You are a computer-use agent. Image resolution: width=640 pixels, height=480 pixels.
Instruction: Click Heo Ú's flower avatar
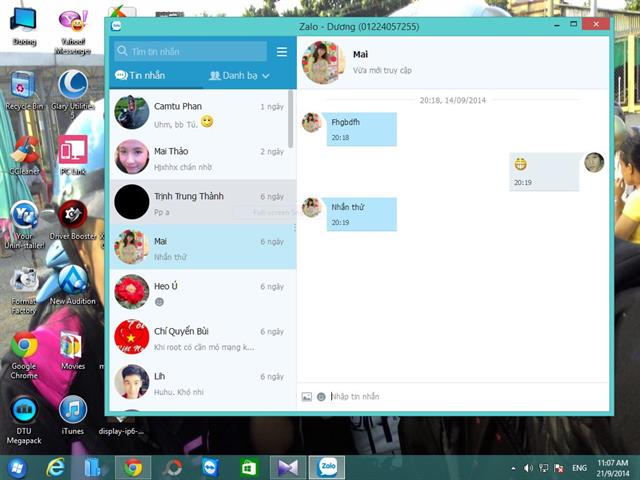click(131, 292)
